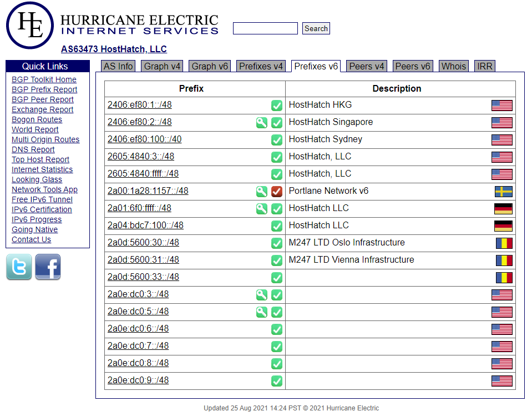Open World Report link
Image resolution: width=532 pixels, height=416 pixels.
pos(35,130)
